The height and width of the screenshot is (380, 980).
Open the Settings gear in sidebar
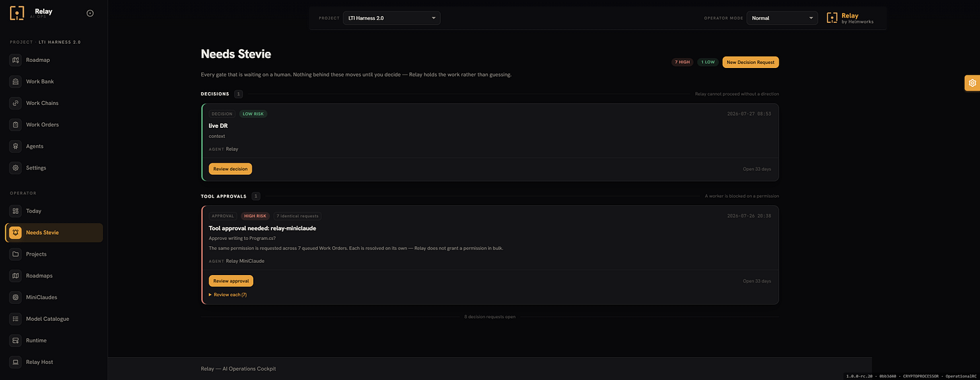(x=15, y=167)
